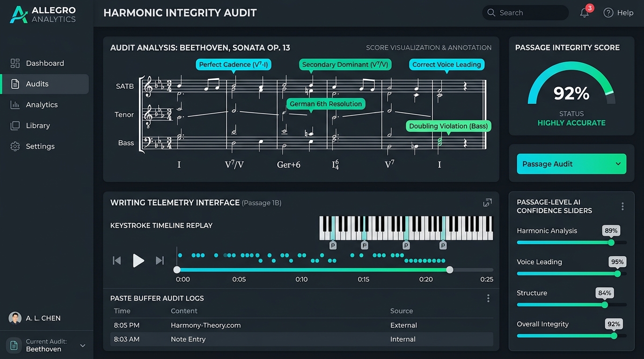The image size is (644, 359).
Task: Open Paste Buffer Audit Logs options menu
Action: [488, 298]
